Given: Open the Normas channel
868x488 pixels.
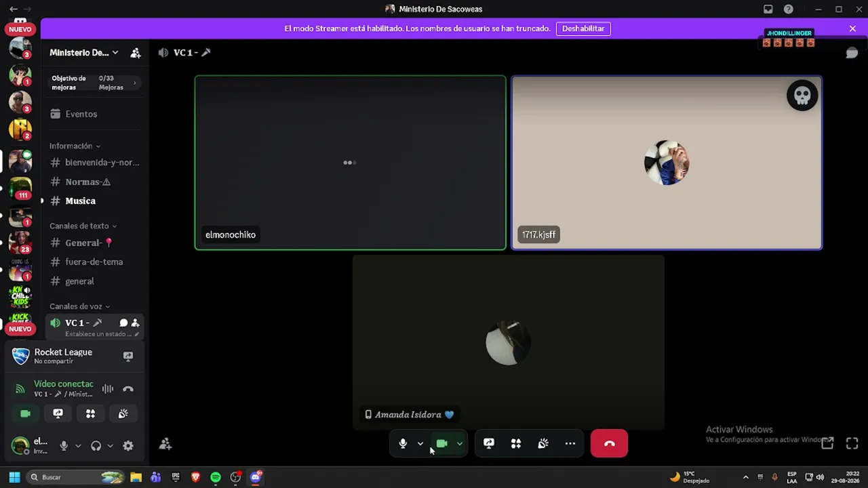Looking at the screenshot, I should [95, 182].
